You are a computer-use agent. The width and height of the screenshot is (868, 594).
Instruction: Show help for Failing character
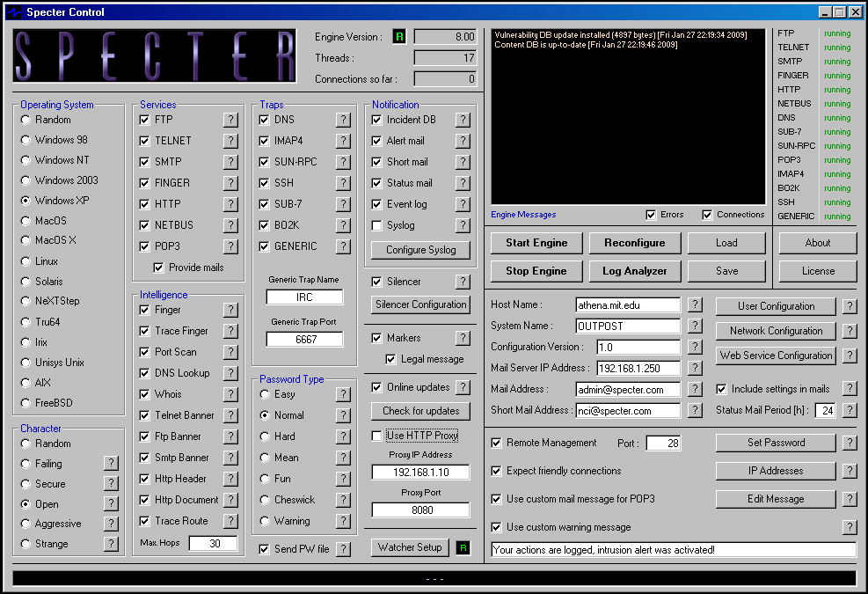112,463
